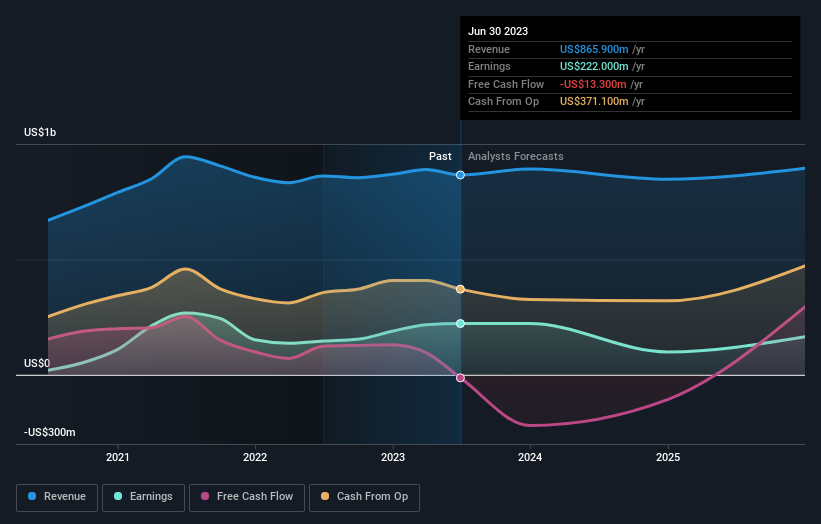Viewport: 821px width, 524px height.
Task: Toggle the Cash From Op legend button
Action: 364,497
